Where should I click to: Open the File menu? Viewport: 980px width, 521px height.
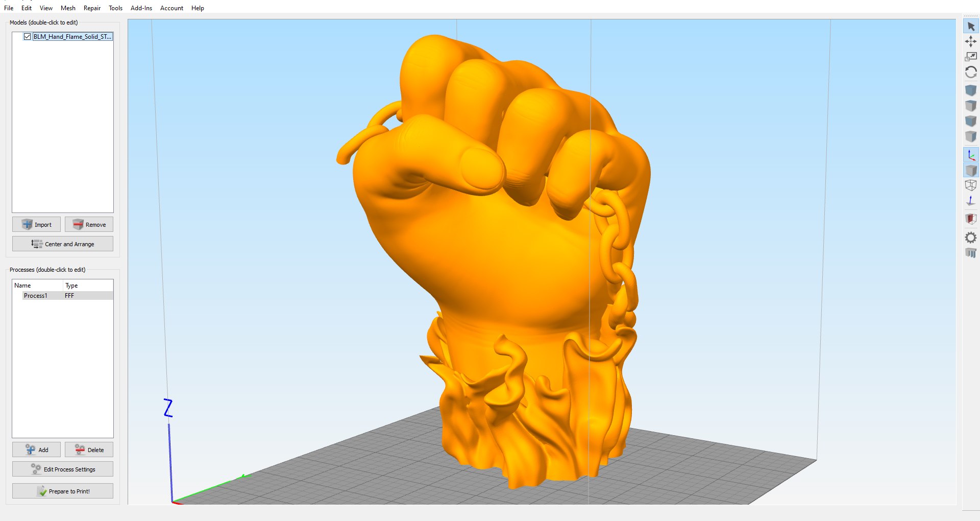click(x=9, y=8)
